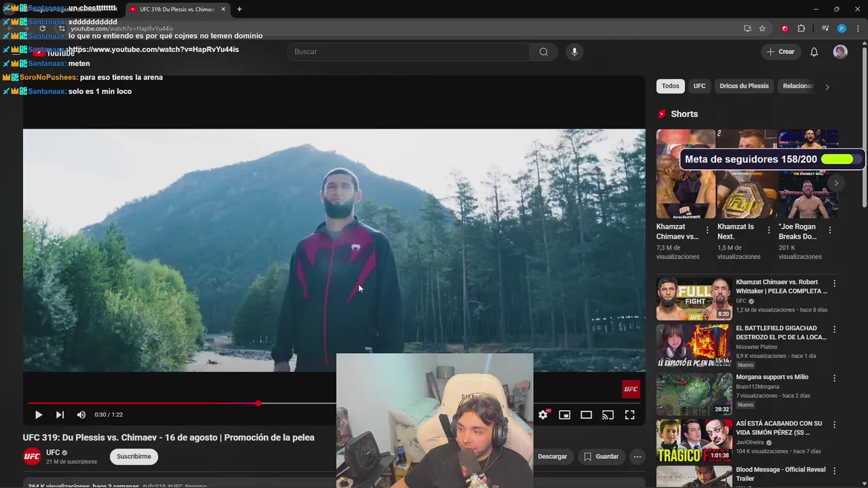Open browser media control icon
Screen dimensions: 868x488
tap(825, 28)
